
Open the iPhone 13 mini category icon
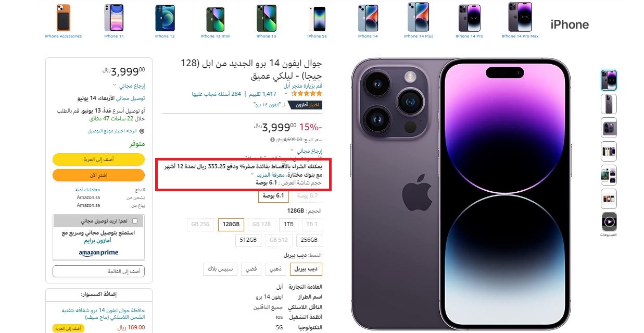[x=215, y=20]
